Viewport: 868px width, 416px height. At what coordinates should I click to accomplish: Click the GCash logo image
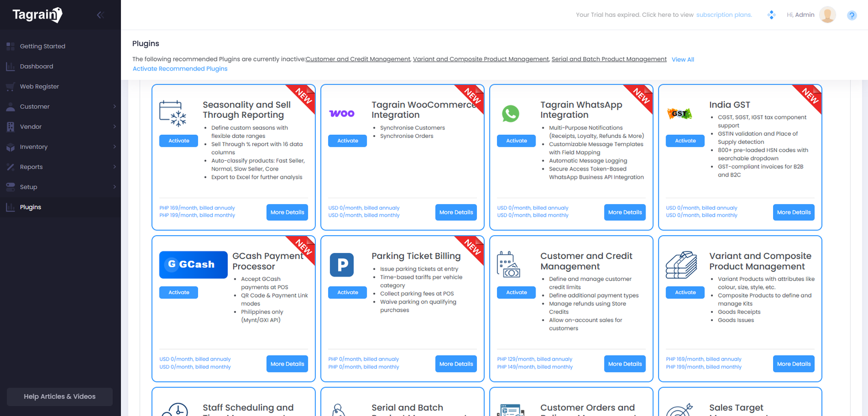tap(193, 264)
